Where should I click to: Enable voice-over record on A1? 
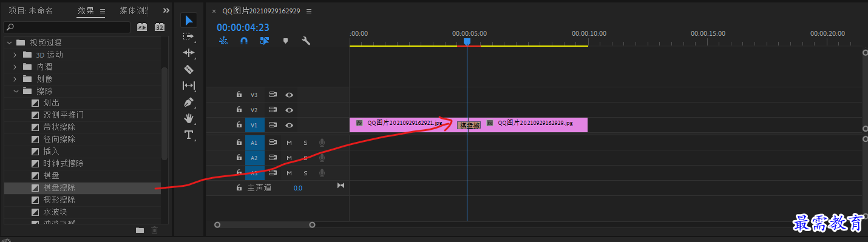(x=322, y=143)
